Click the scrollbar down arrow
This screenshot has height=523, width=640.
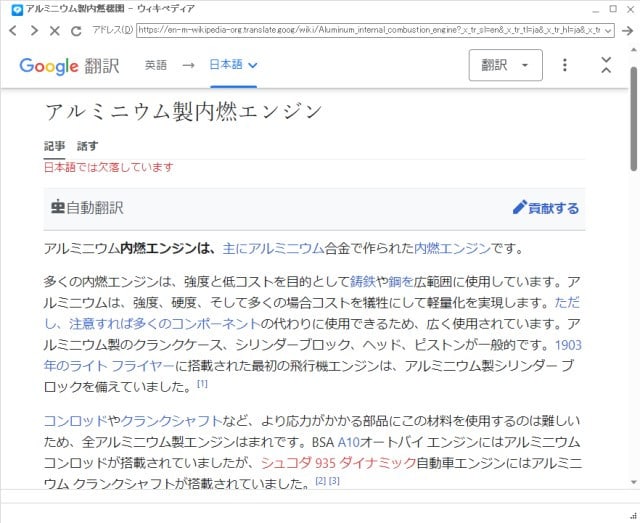pyautogui.click(x=633, y=482)
